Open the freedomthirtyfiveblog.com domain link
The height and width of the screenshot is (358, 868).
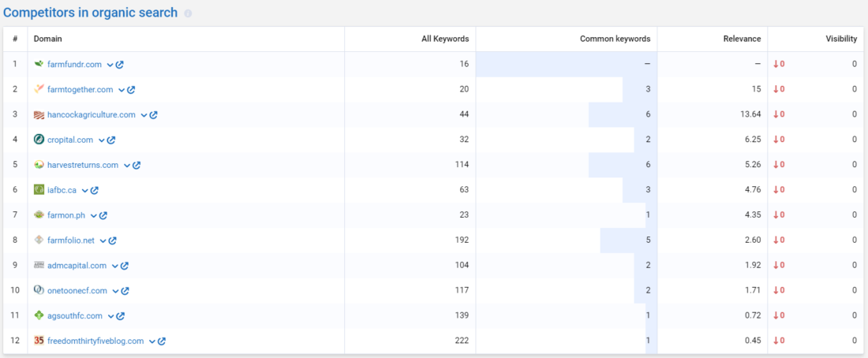[95, 341]
